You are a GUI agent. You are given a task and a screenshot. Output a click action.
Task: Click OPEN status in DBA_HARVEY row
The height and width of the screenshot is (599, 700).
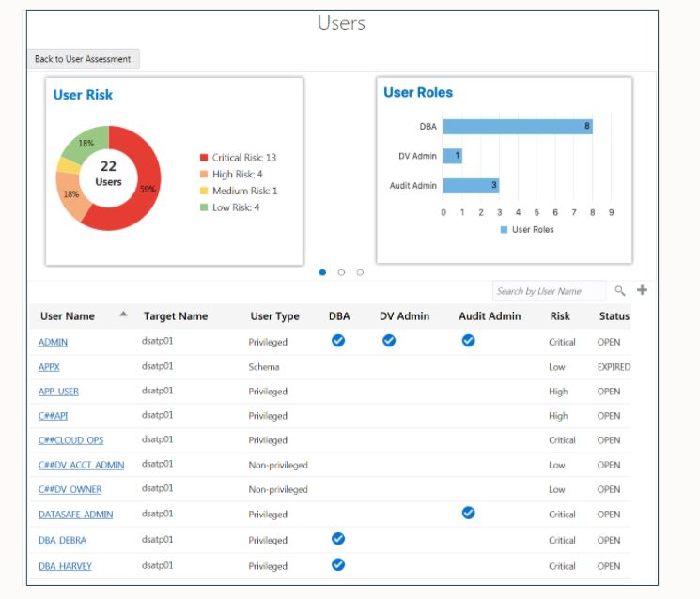click(609, 566)
